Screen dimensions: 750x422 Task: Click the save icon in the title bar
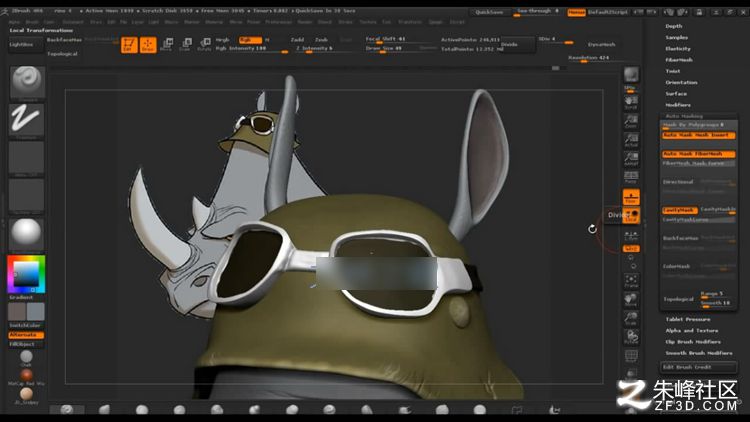click(x=700, y=12)
